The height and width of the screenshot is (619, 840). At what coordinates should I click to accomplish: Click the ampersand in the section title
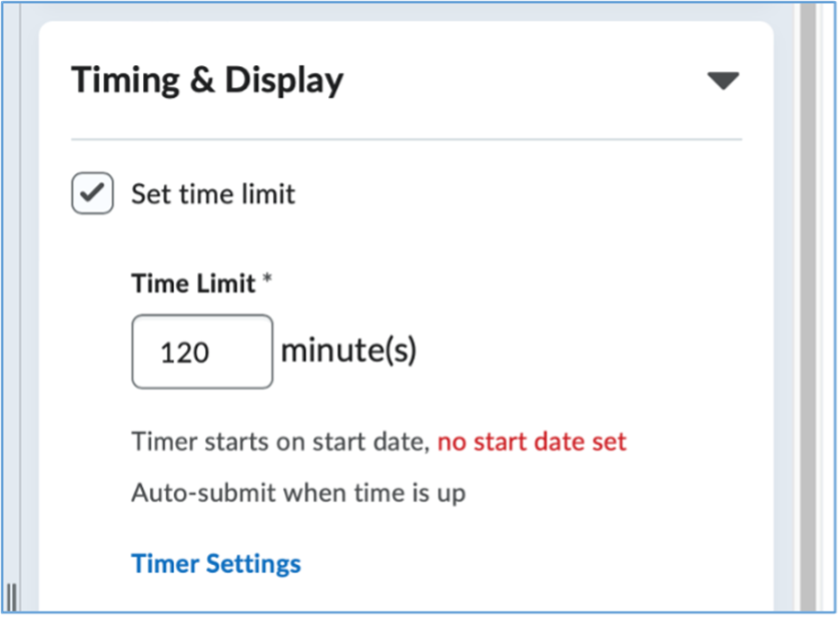pyautogui.click(x=197, y=81)
